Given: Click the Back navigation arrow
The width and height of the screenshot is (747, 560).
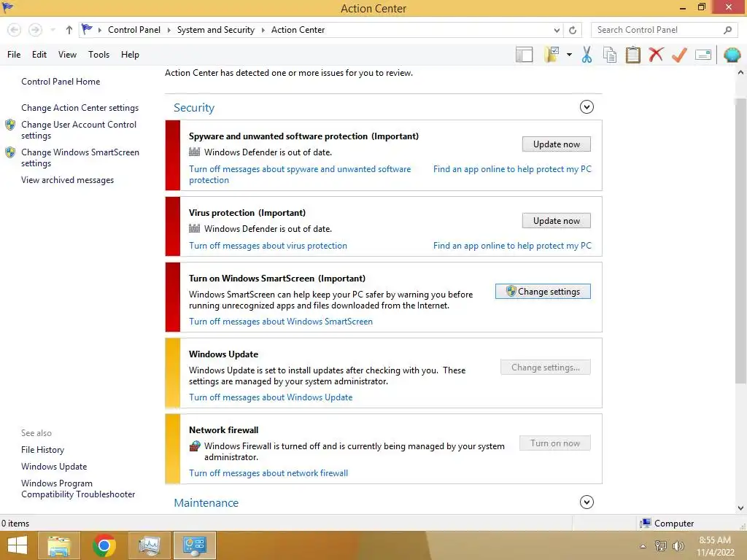Looking at the screenshot, I should tap(15, 30).
